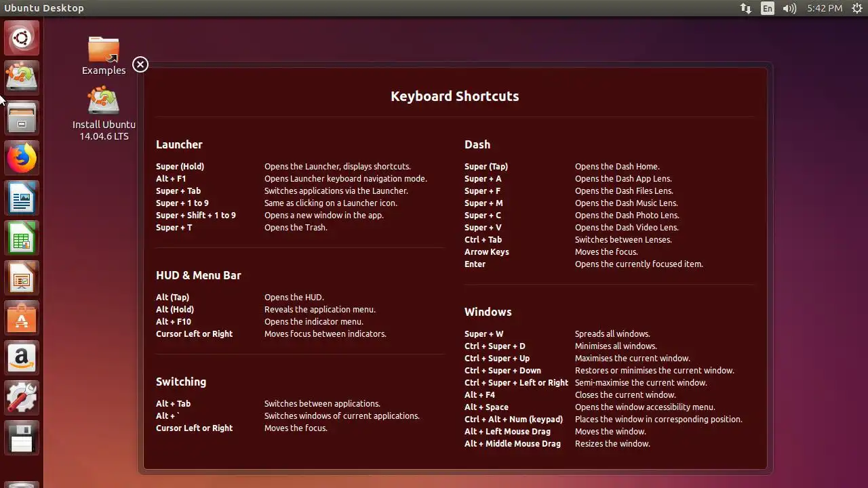The image size is (868, 488).
Task: Open the Examples folder on the desktop
Action: pos(104,56)
